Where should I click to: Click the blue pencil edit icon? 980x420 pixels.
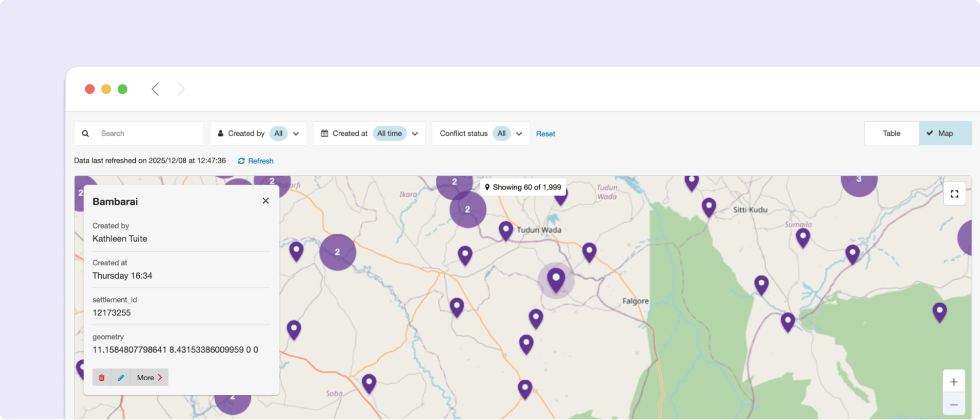click(121, 377)
